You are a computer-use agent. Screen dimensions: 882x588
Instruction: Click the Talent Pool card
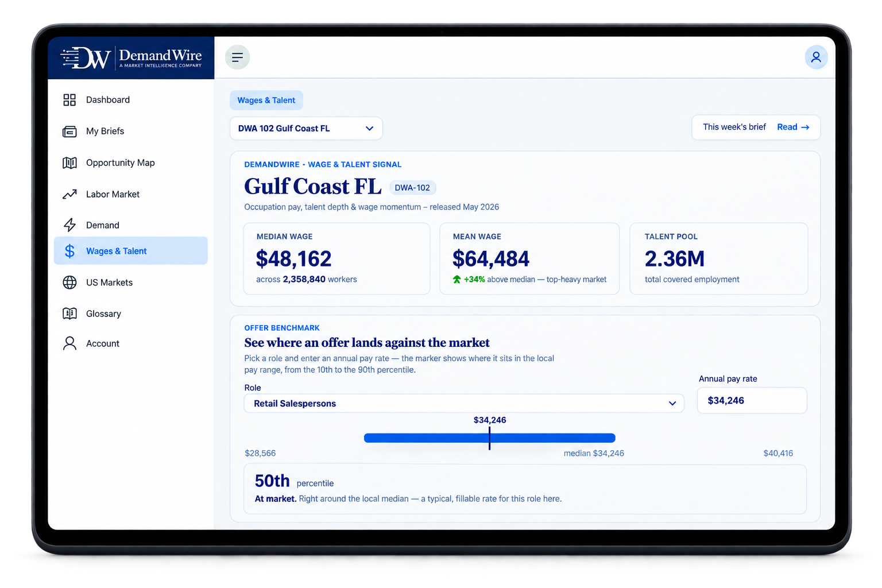tap(719, 259)
